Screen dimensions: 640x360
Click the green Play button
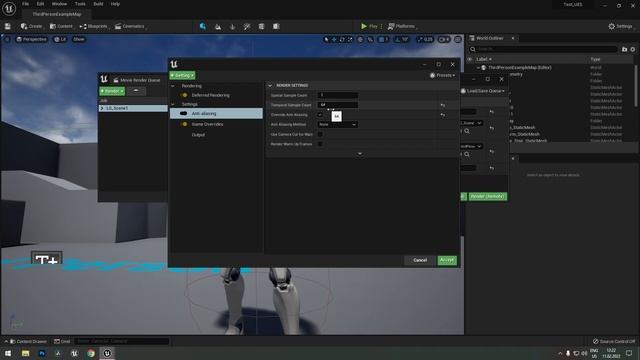(x=369, y=26)
